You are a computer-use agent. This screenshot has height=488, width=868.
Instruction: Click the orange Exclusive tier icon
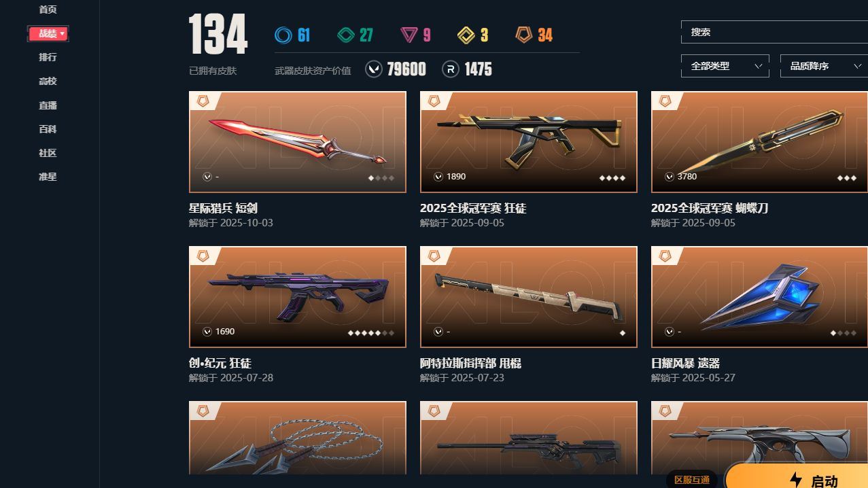click(x=523, y=35)
